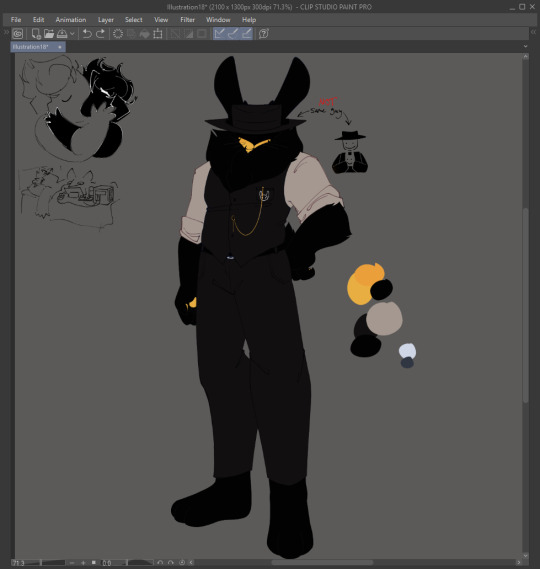This screenshot has width=540, height=569.
Task: Click the small hat-man doodle on canvas
Action: click(x=350, y=152)
